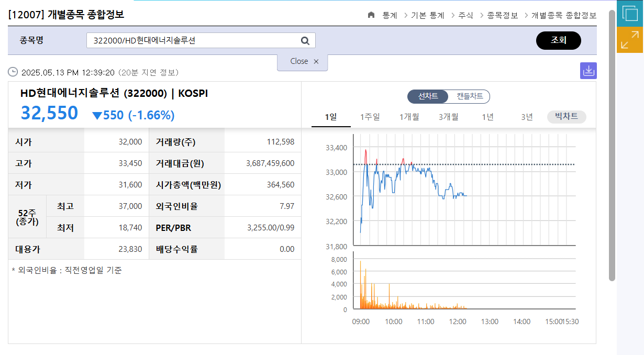Select the 1개월 chart period tab
The image size is (644, 355).
(409, 117)
